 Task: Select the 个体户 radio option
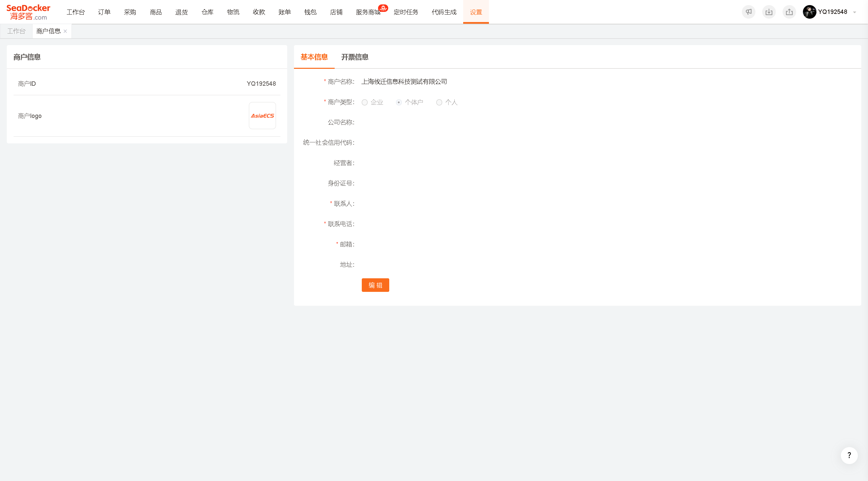click(399, 102)
